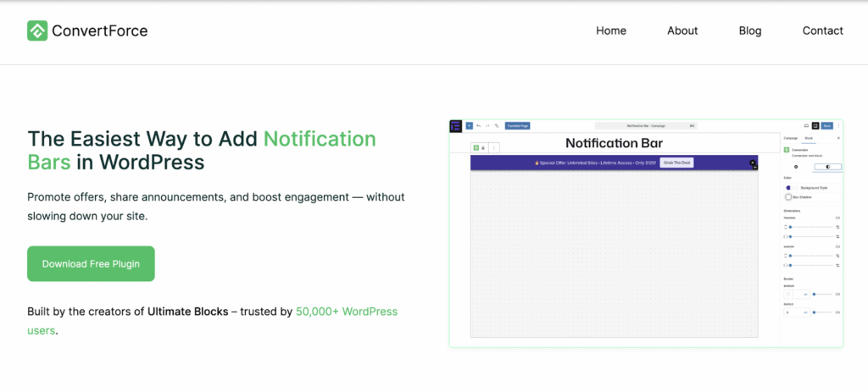This screenshot has height=392, width=868.
Task: Close the settings sidebar with X
Action: point(838,138)
